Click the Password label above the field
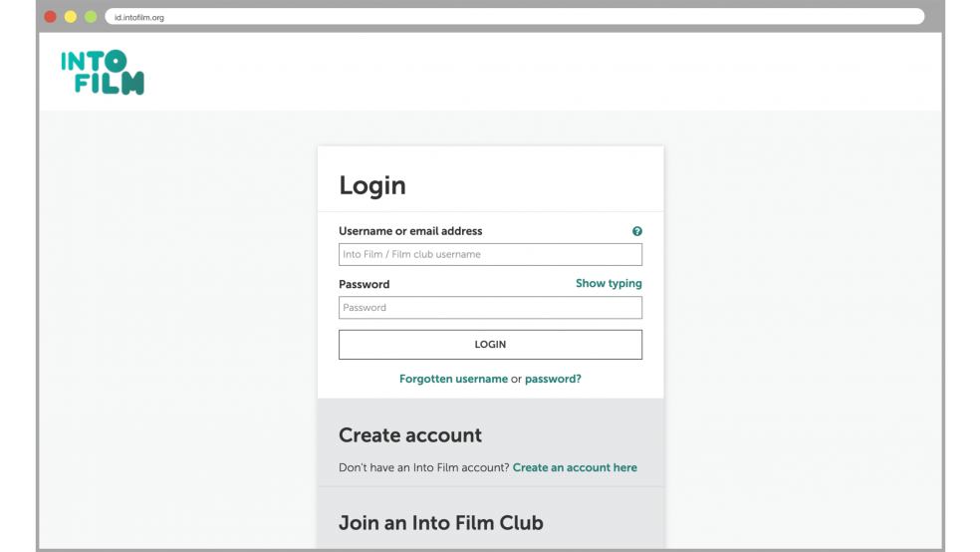Screen dimensions: 980x552 [364, 284]
